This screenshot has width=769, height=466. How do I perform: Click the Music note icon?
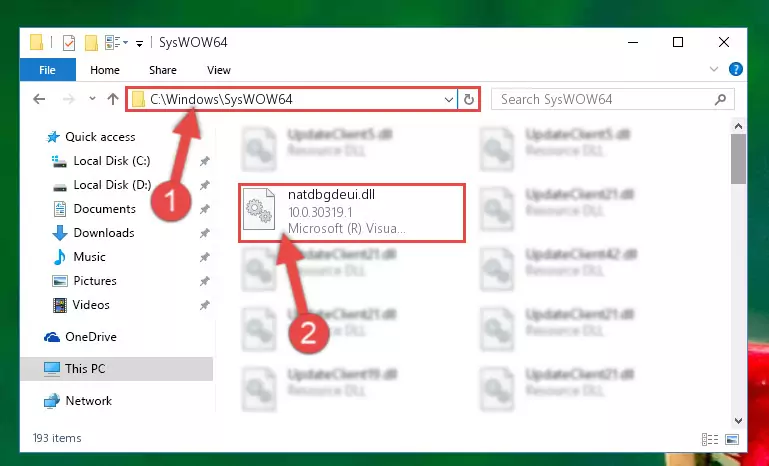tap(59, 257)
